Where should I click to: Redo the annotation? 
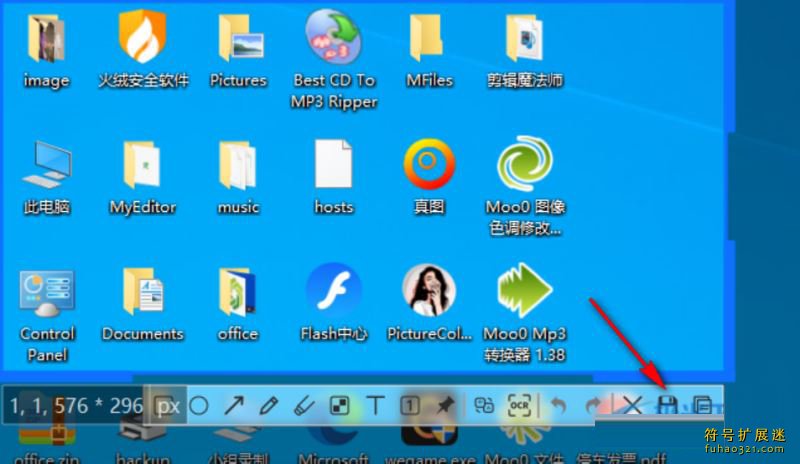[593, 405]
